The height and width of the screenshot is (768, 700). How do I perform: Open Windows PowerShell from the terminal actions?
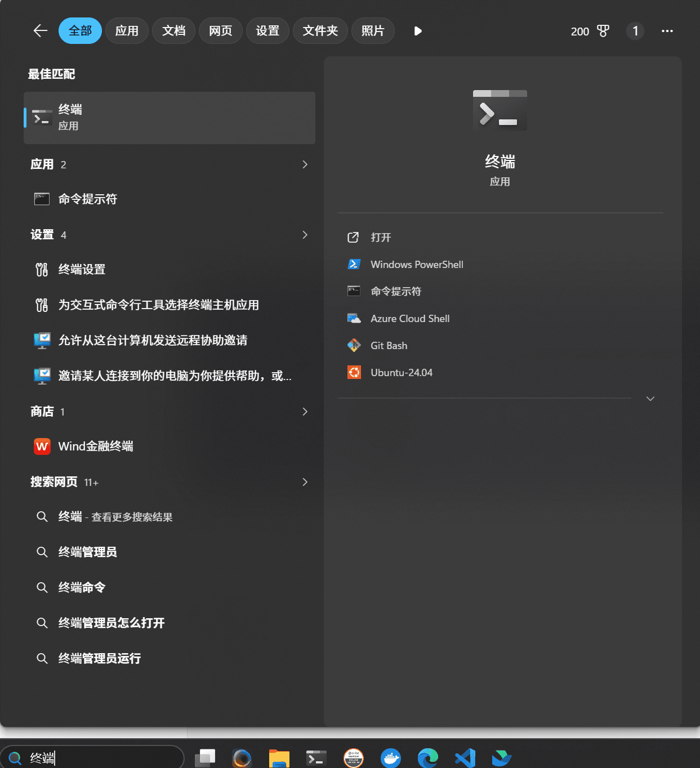click(x=417, y=265)
